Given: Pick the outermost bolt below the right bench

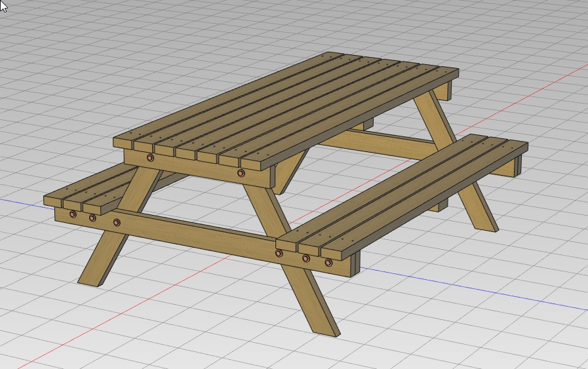Looking at the screenshot, I should click(328, 263).
